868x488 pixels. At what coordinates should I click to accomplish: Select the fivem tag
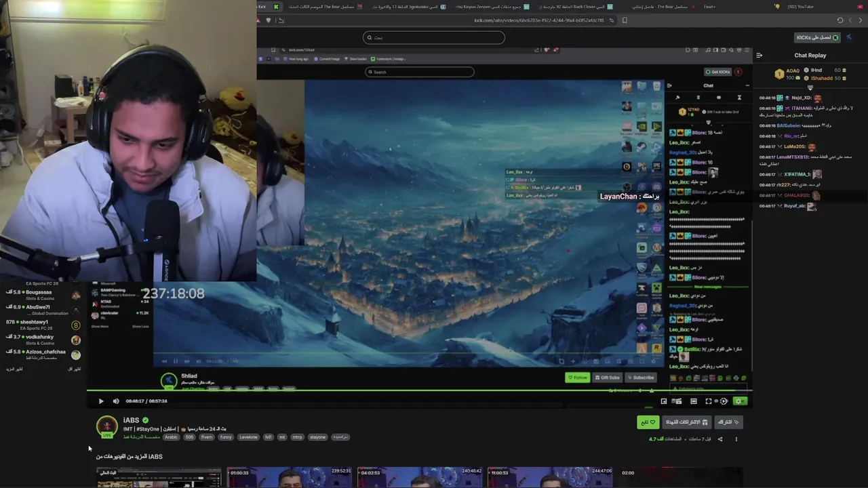[207, 437]
